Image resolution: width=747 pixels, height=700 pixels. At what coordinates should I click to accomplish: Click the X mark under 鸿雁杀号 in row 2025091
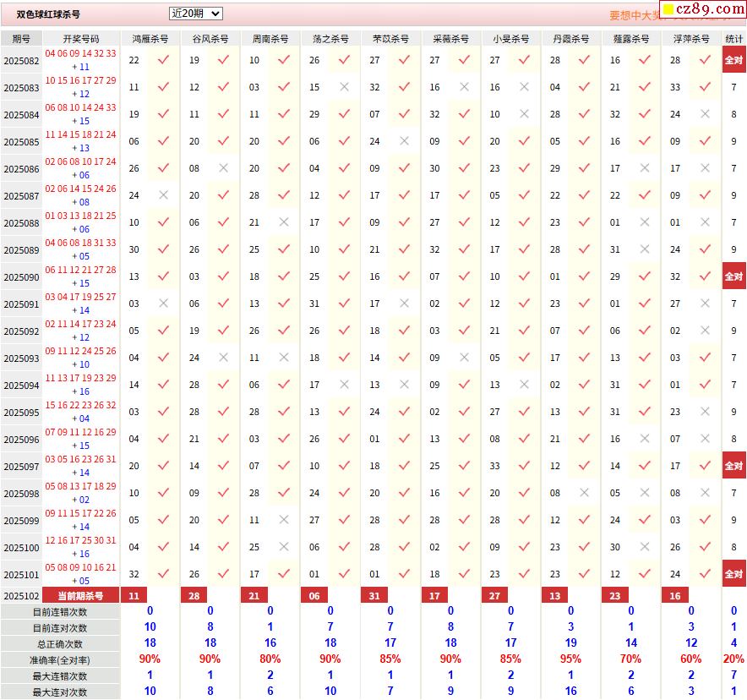click(x=163, y=303)
